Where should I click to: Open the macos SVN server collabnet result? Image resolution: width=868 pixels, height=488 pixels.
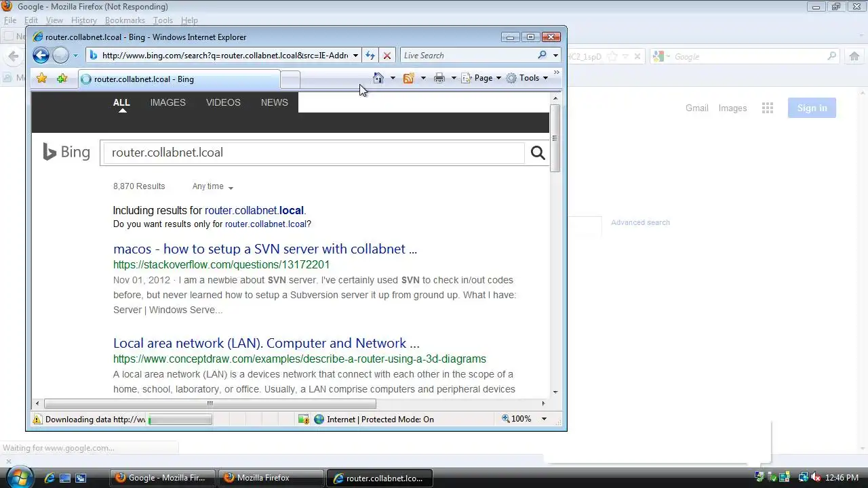point(265,249)
